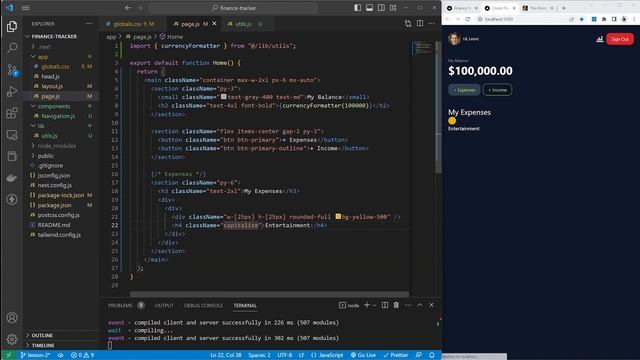Open the Search view in activity bar
The width and height of the screenshot is (640, 360).
[12, 48]
